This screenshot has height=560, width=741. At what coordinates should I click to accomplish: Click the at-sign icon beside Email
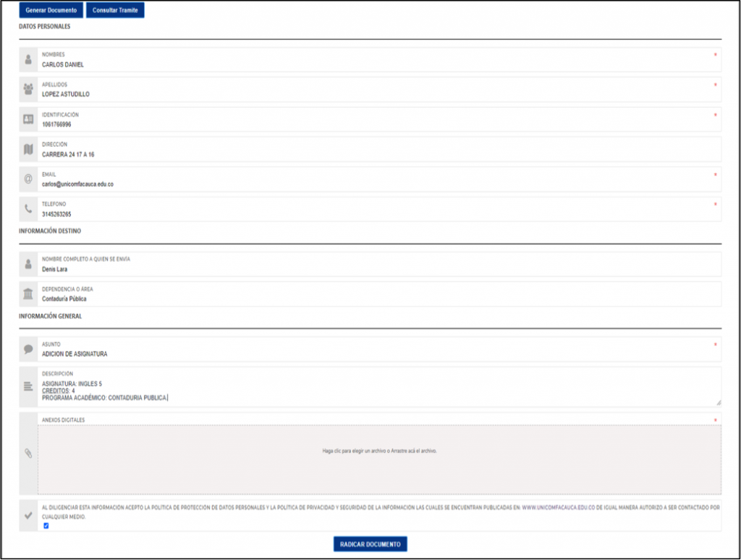[x=28, y=179]
